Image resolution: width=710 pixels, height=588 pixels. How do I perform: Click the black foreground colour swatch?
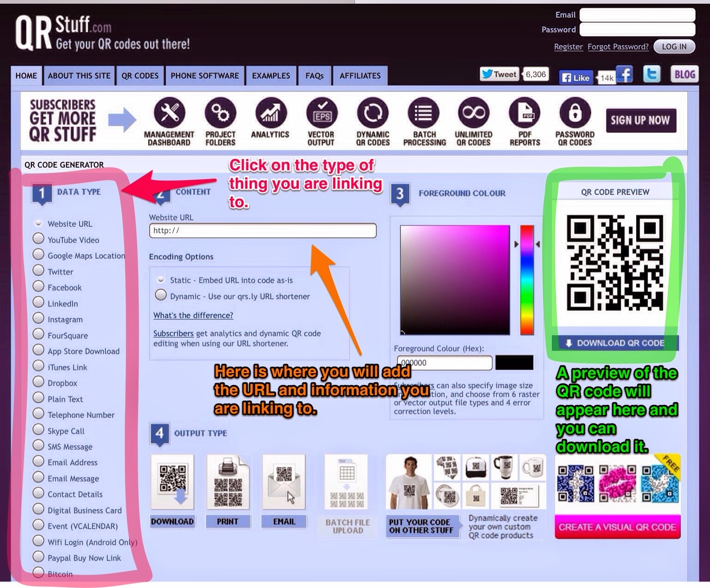[x=514, y=363]
